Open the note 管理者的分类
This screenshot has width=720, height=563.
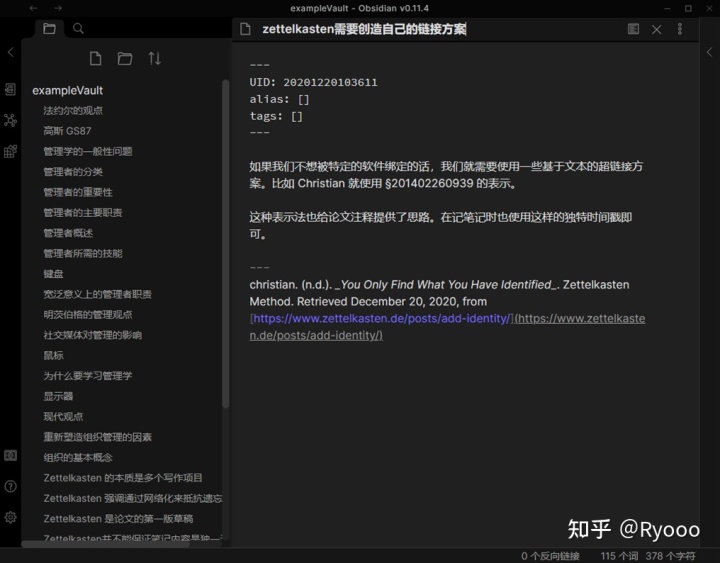point(73,172)
